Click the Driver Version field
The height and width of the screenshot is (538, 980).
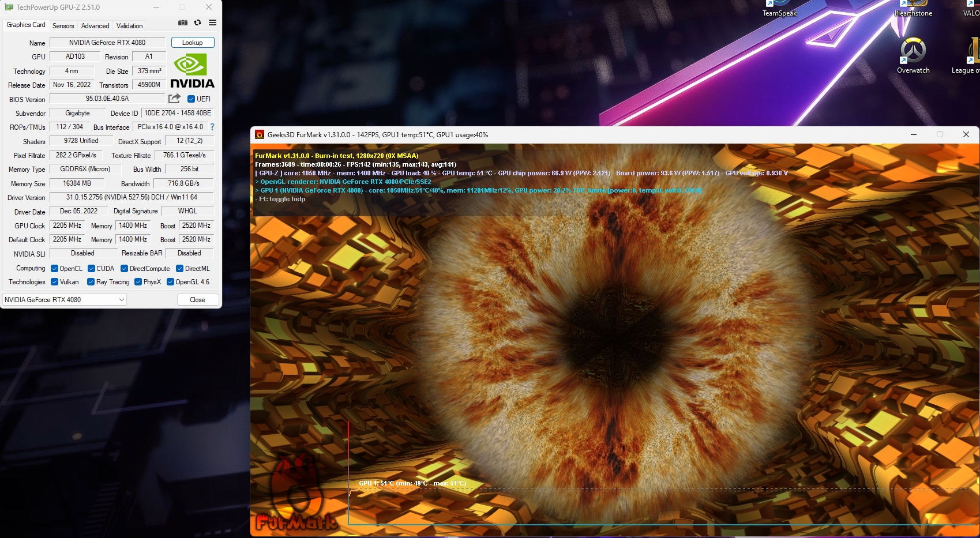click(x=132, y=197)
